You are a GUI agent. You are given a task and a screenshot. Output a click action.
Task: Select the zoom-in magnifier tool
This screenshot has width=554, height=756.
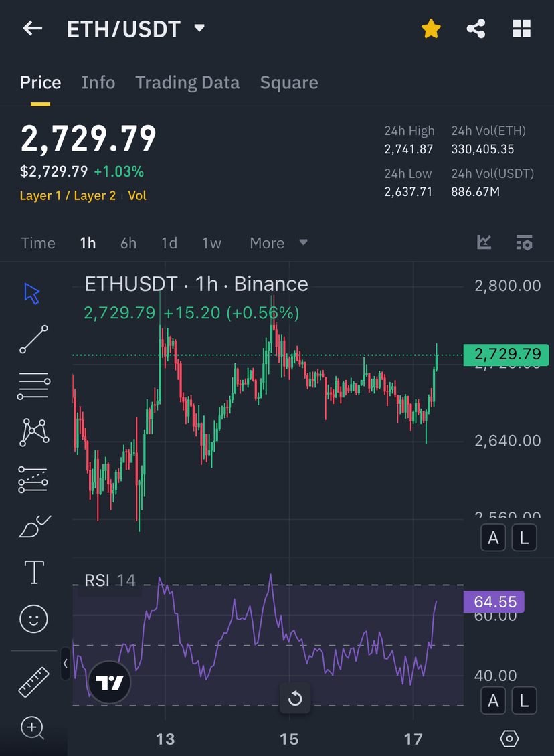[33, 727]
